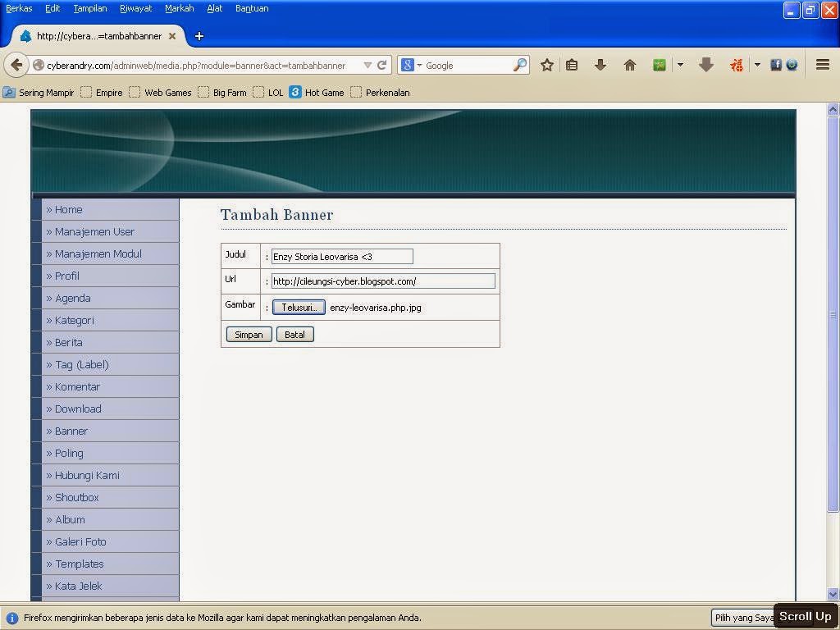Open the Riwayat menu
Screen dimensions: 840x630
[135, 8]
